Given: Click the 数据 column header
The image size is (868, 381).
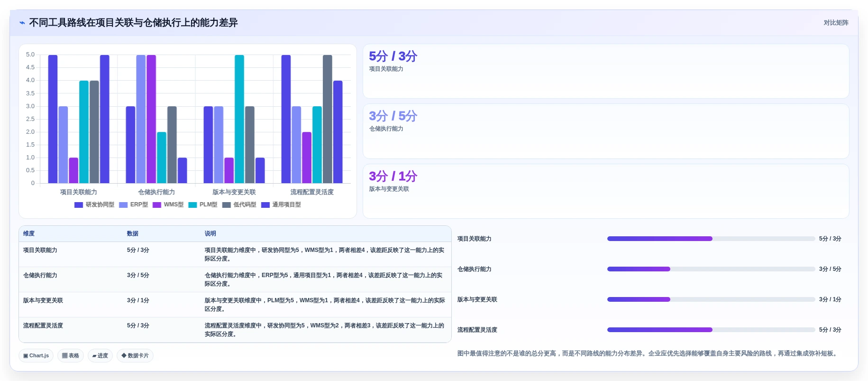Looking at the screenshot, I should (133, 233).
